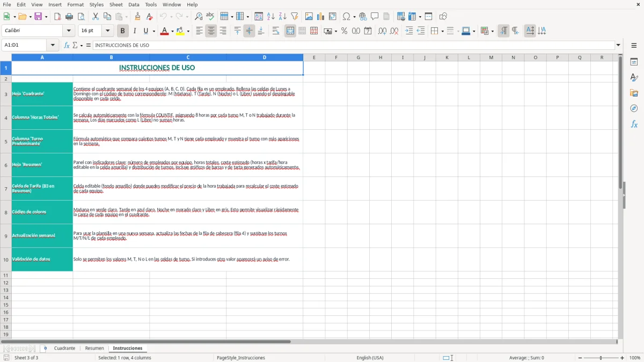This screenshot has height=362, width=644.
Task: Open Find and Replace tool
Action: coord(199,17)
